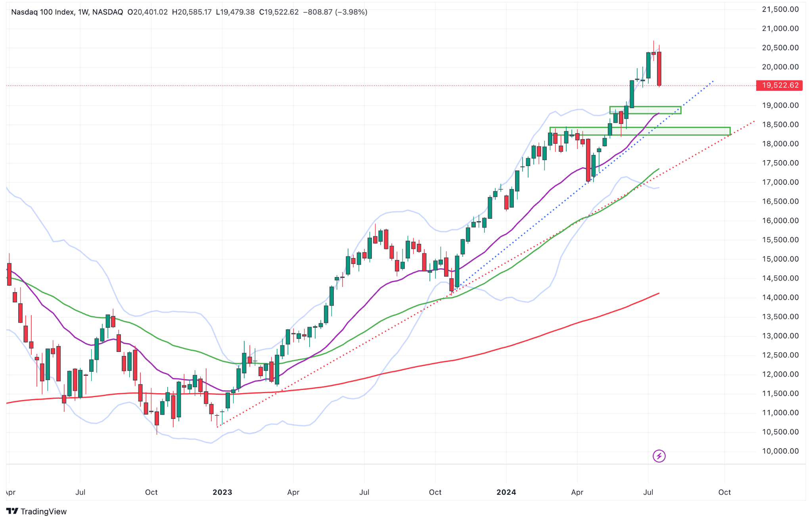Click the 16,500.00 price axis label
Image resolution: width=812 pixels, height=522 pixels.
tap(780, 201)
